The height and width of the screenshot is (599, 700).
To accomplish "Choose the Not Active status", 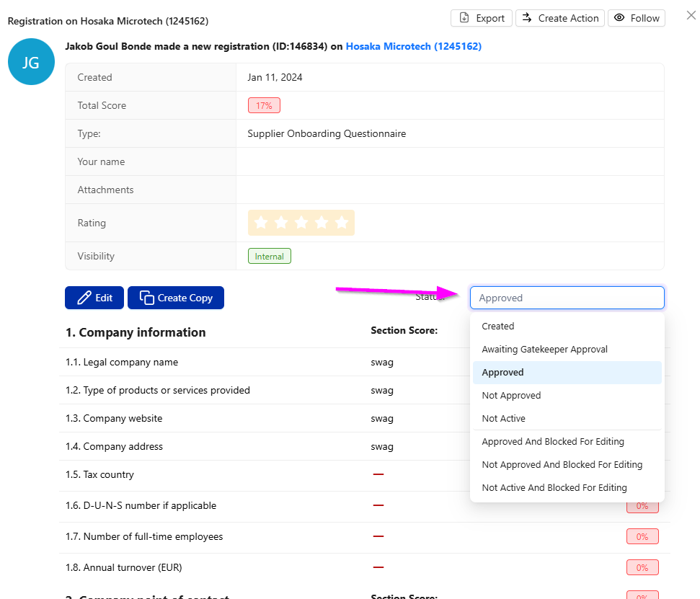I will click(x=567, y=419).
